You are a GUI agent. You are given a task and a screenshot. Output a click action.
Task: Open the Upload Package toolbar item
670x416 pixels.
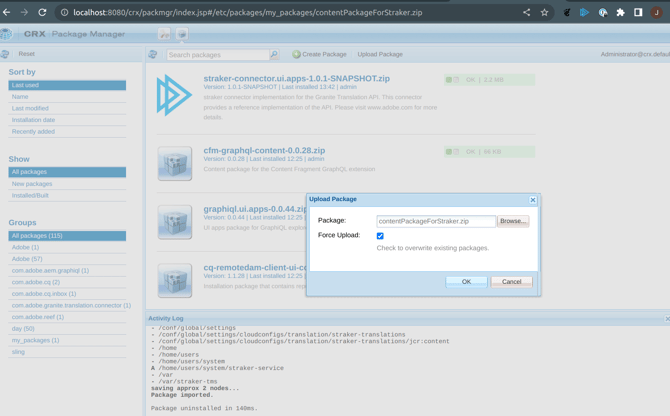coord(380,54)
